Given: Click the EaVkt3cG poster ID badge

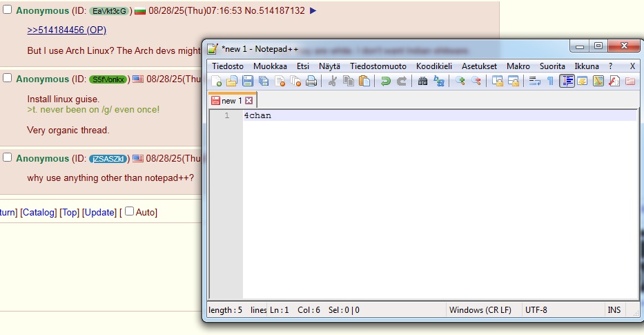Looking at the screenshot, I should click(x=109, y=11).
